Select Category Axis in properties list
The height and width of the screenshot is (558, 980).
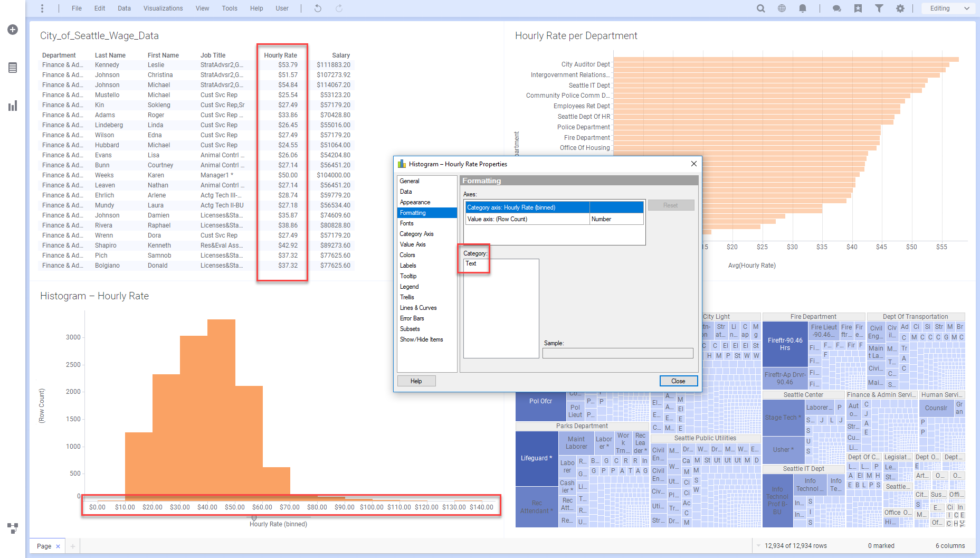(416, 234)
